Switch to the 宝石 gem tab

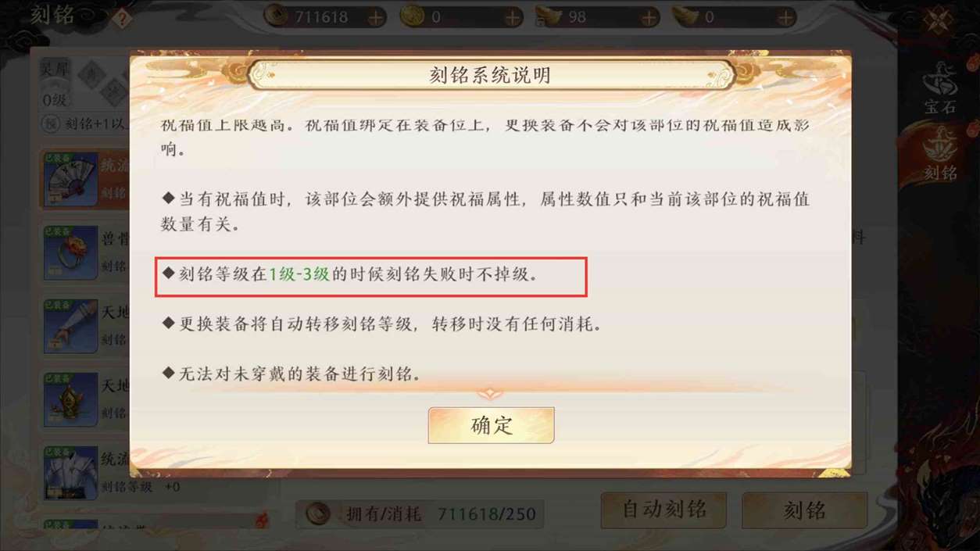pos(940,88)
